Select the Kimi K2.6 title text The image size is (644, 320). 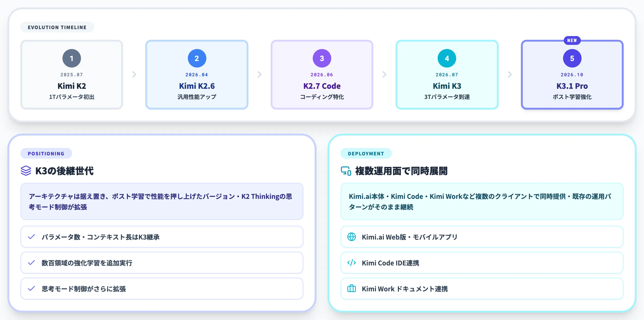197,86
